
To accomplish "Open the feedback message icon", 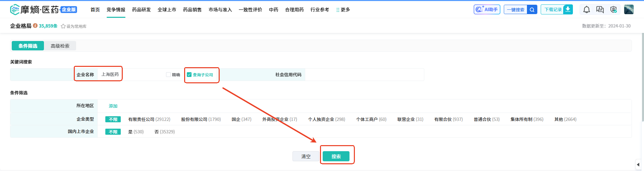I will [600, 10].
